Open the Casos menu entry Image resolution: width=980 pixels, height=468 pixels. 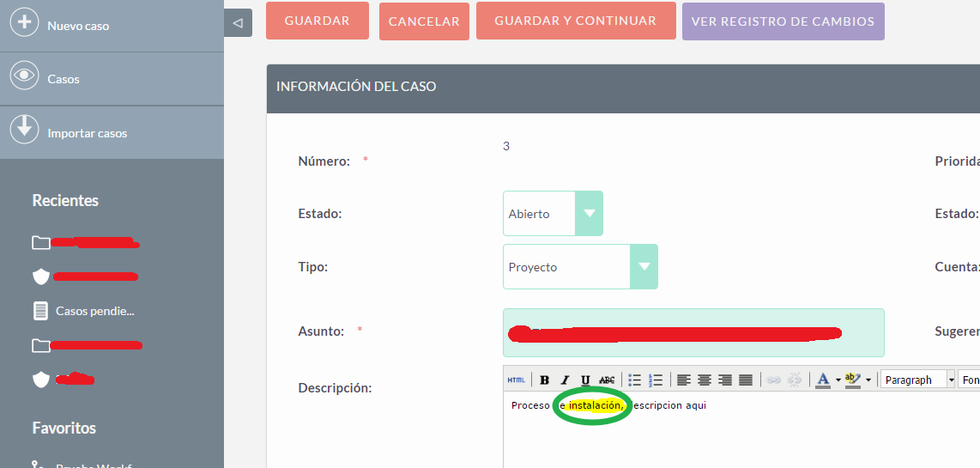(112, 79)
